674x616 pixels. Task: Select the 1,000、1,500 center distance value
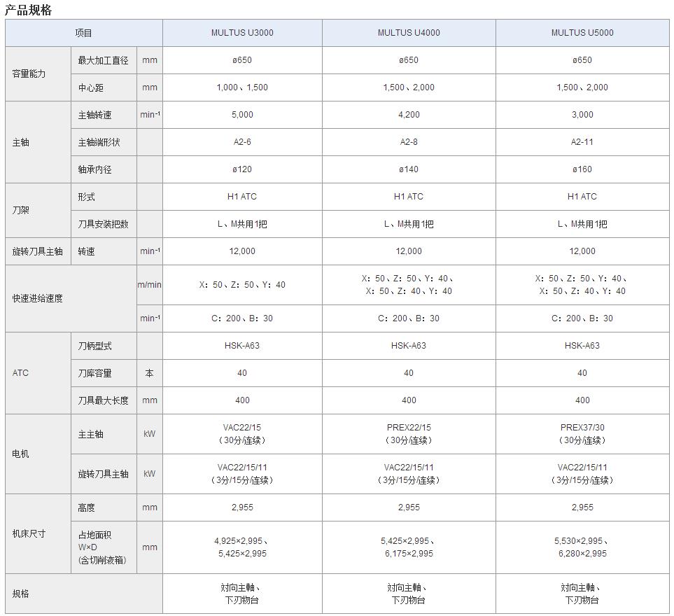point(242,87)
